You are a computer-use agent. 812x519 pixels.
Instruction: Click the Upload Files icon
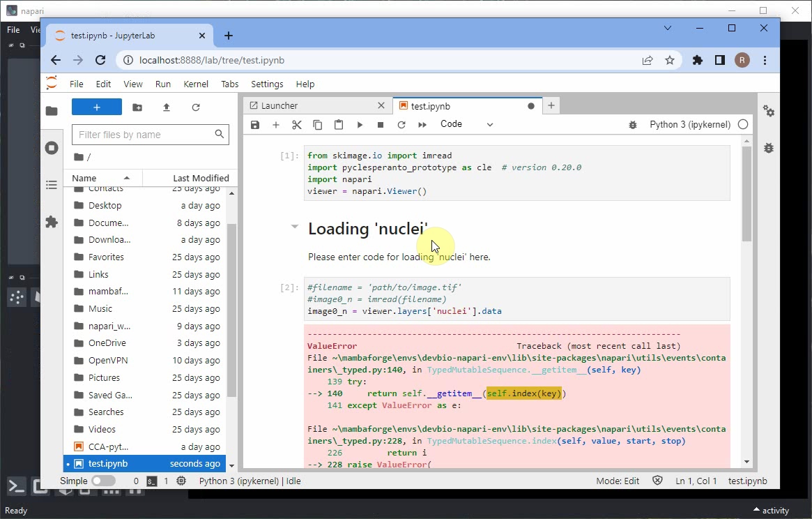(166, 107)
